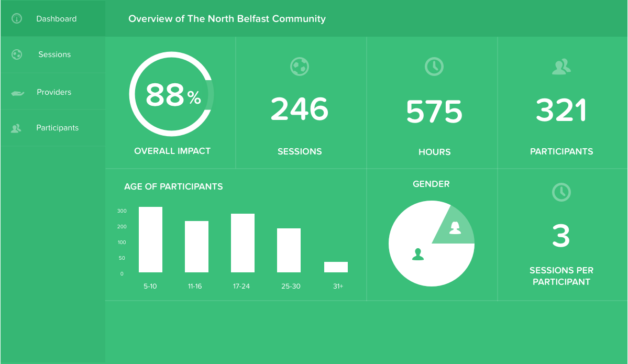Open the Participants menu item
The height and width of the screenshot is (364, 628).
pos(53,128)
